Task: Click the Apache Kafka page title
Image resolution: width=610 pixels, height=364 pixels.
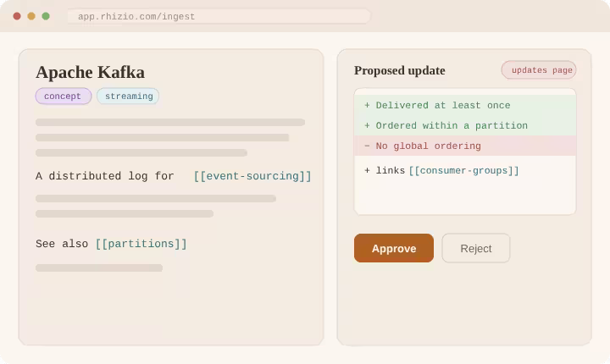Action: (91, 72)
